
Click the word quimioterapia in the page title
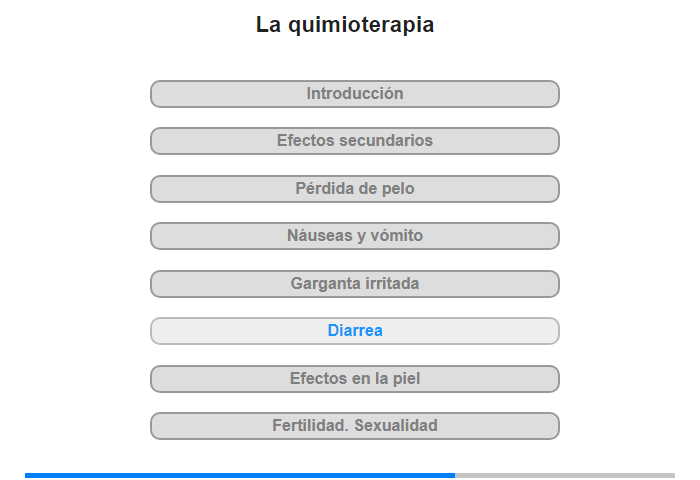[361, 25]
